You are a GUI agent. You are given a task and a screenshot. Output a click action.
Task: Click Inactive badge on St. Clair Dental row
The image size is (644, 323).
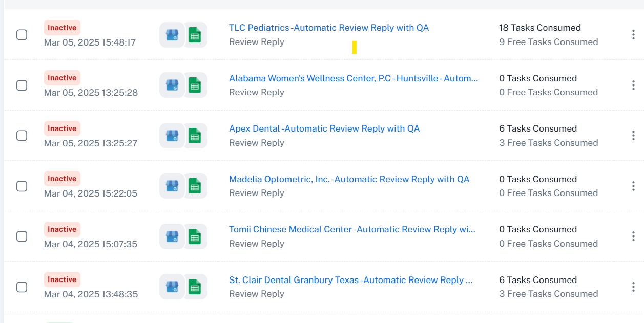click(62, 279)
